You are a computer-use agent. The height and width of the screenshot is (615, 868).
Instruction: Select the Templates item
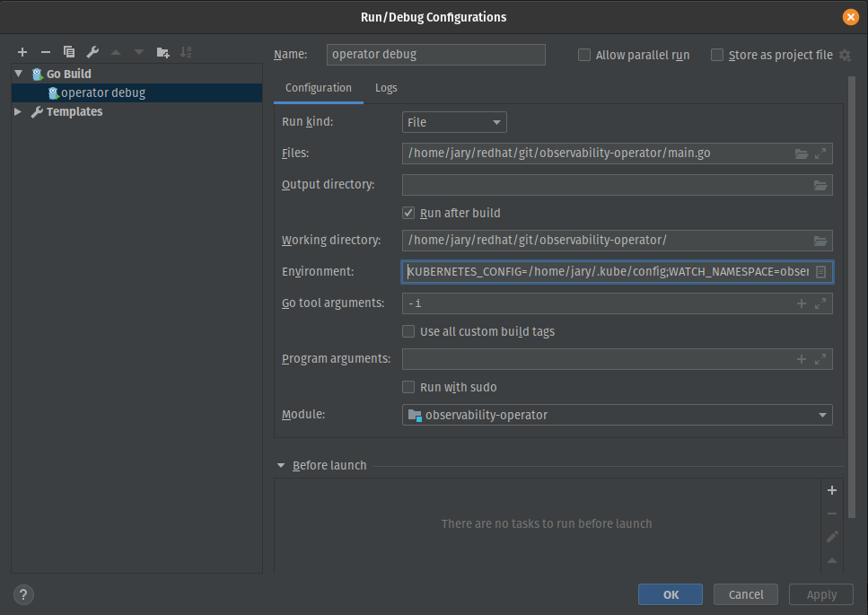tap(75, 111)
